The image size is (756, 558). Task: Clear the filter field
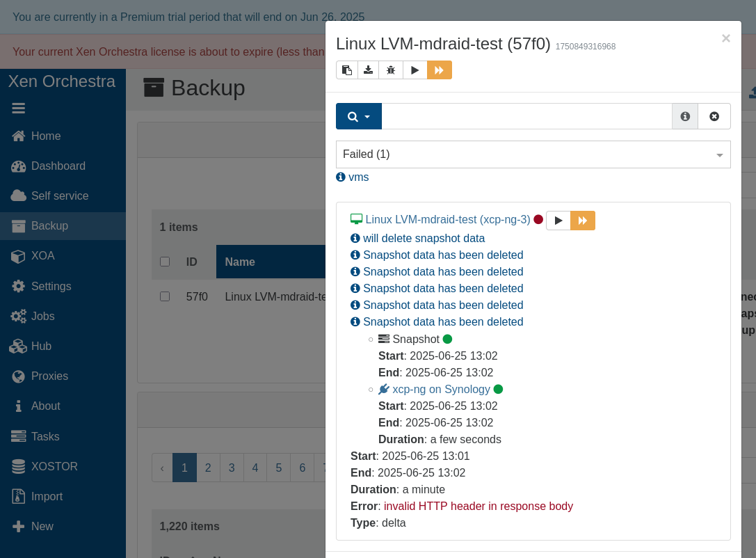(714, 116)
